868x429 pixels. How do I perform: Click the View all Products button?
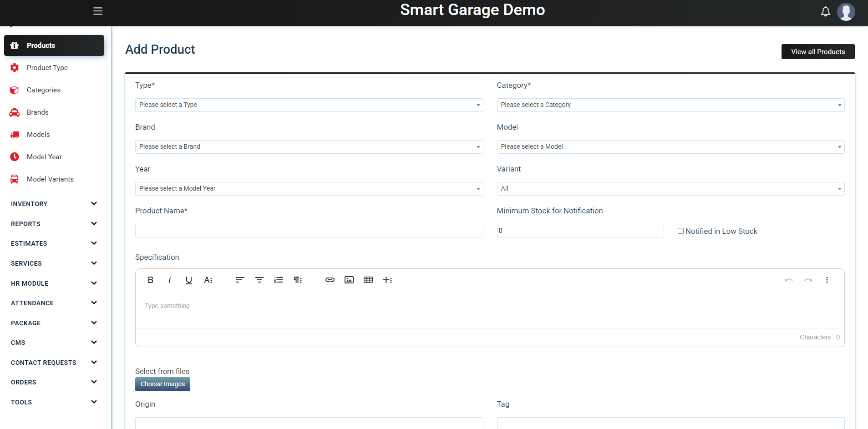click(817, 51)
